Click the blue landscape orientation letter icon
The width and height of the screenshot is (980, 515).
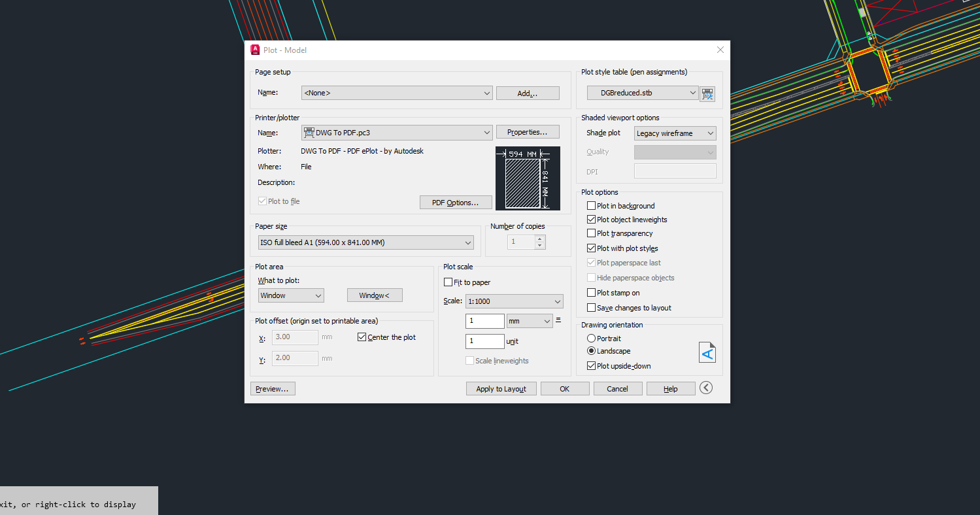[707, 352]
